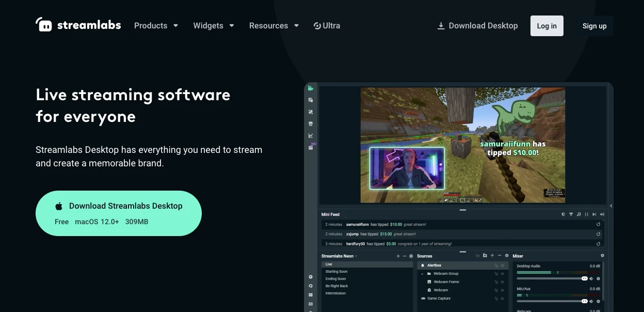The height and width of the screenshot is (312, 644).
Task: Select the Be Right Back scene
Action: pos(367,286)
